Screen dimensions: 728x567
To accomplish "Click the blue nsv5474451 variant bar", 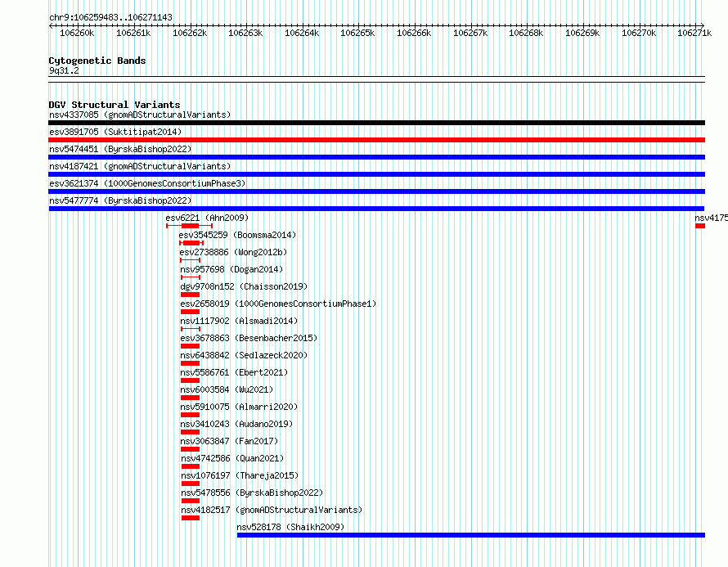I will click(x=376, y=157).
